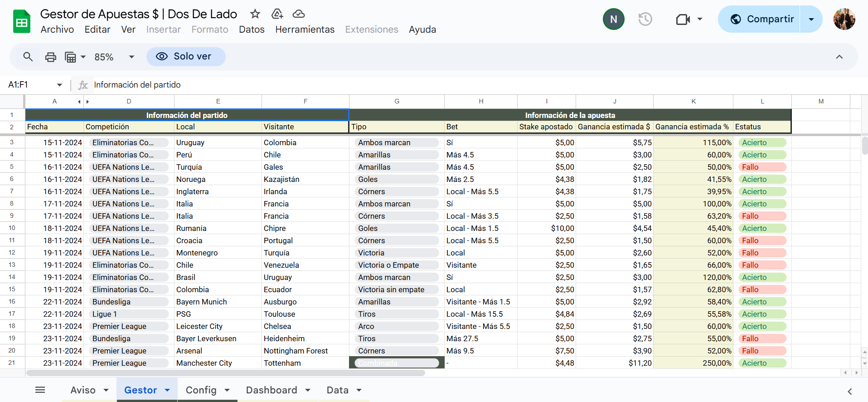Open the filter views table icon
The image size is (868, 402).
point(70,57)
